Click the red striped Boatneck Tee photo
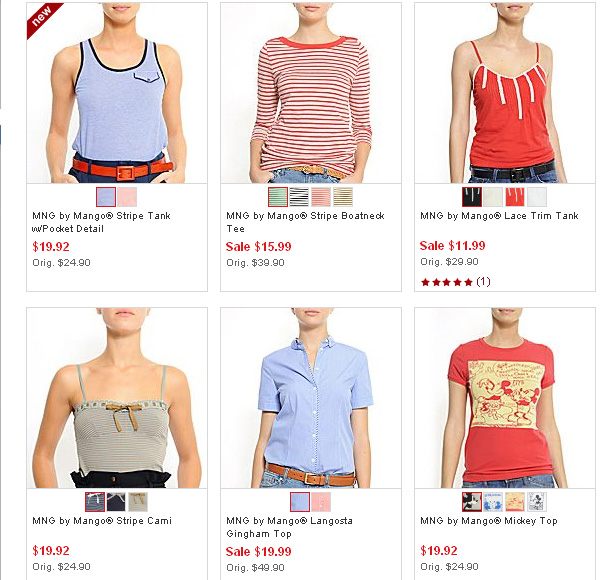601x580 pixels. tap(311, 93)
